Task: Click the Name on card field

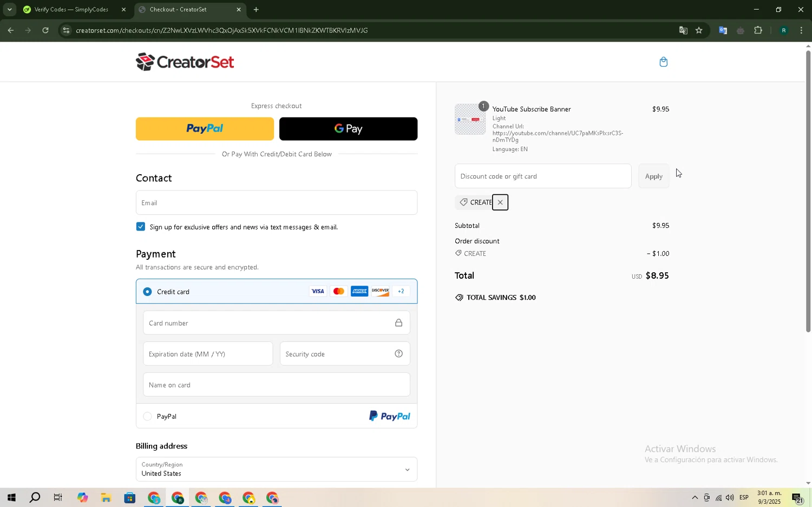Action: pos(277,385)
